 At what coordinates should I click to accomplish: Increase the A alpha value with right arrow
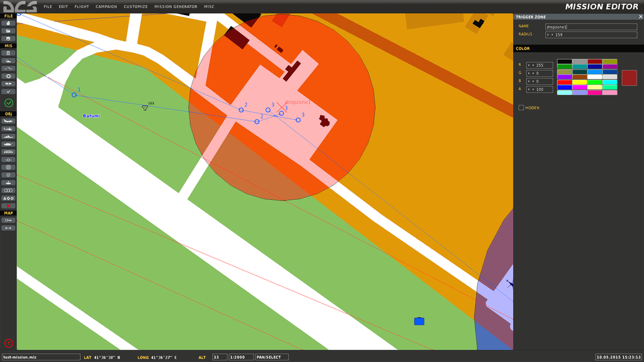click(x=533, y=90)
